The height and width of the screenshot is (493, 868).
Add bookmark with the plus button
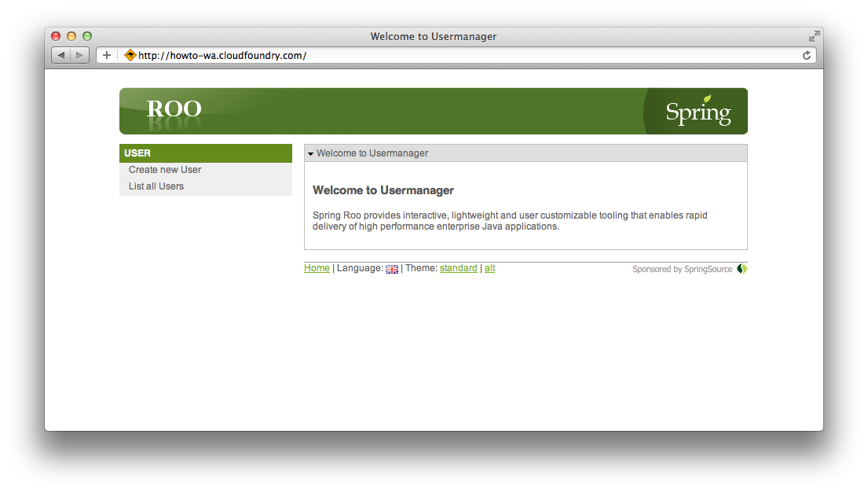click(x=107, y=55)
